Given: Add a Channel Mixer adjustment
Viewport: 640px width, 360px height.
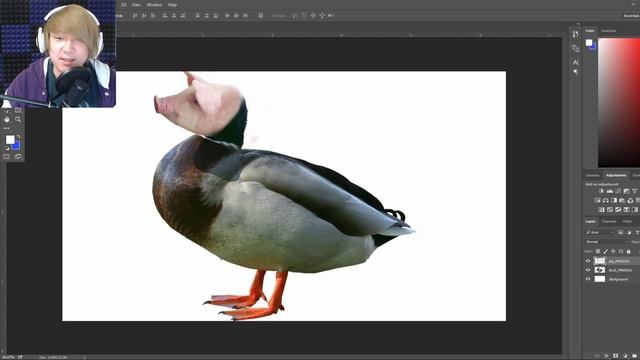Looking at the screenshot, I should click(630, 200).
